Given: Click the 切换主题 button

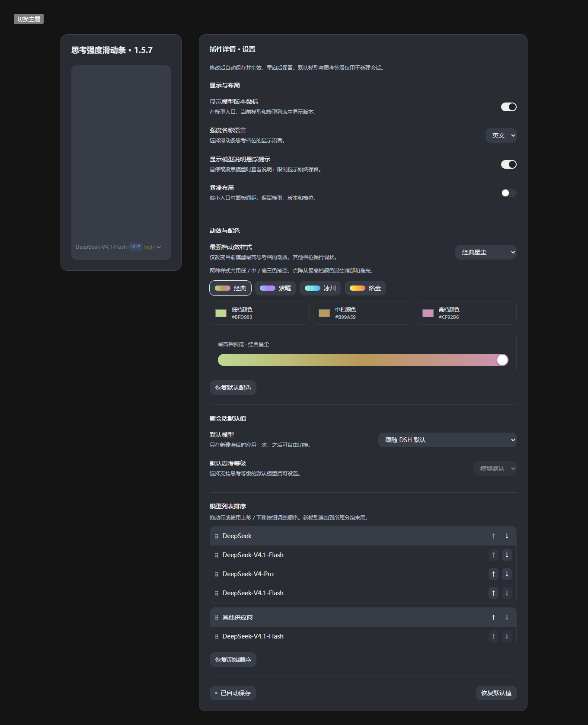Looking at the screenshot, I should (x=29, y=19).
